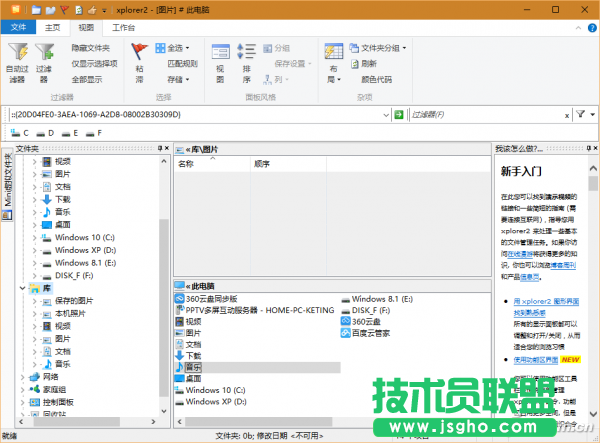Expand address bar history dropdown

(x=386, y=115)
